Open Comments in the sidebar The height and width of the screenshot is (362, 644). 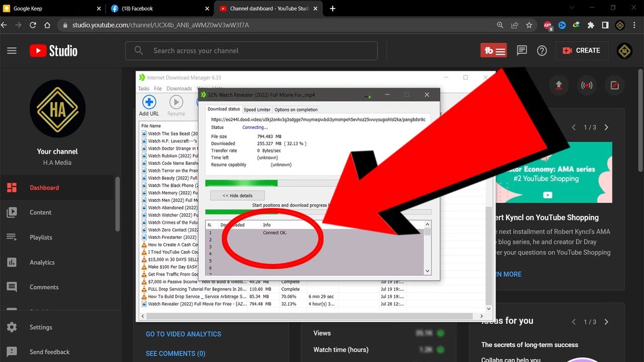[x=57, y=287]
